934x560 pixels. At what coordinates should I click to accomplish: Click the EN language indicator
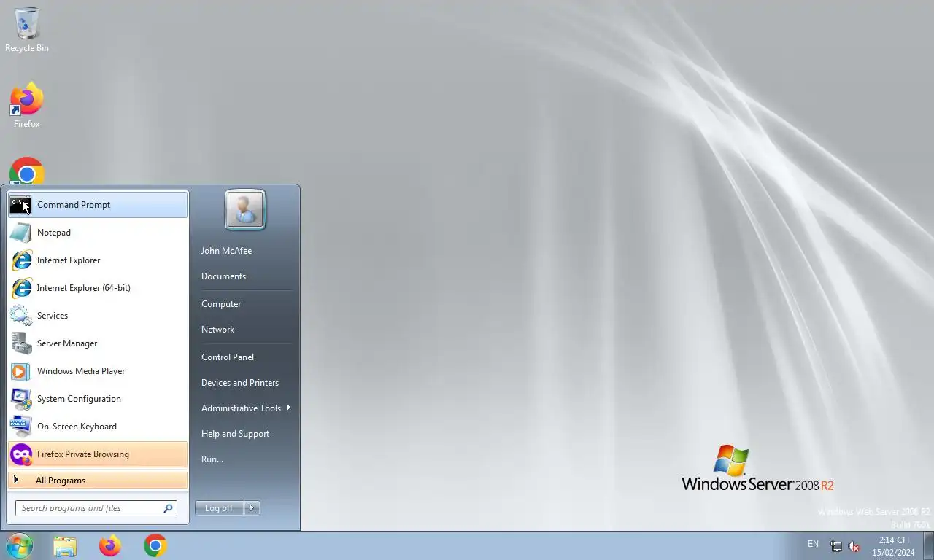point(813,544)
